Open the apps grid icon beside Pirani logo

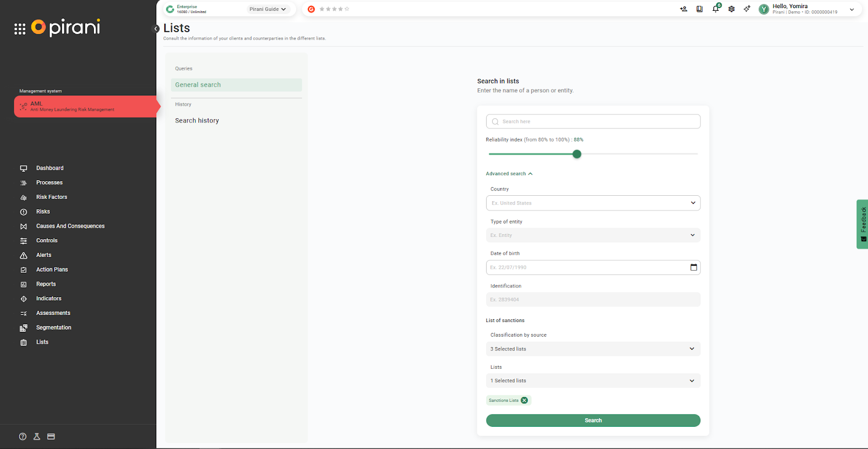click(20, 29)
